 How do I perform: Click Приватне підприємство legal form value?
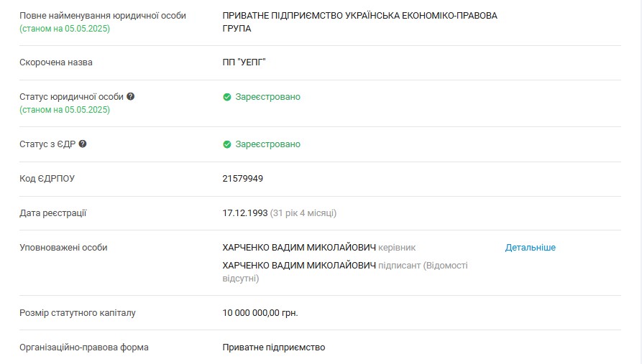[x=273, y=347]
